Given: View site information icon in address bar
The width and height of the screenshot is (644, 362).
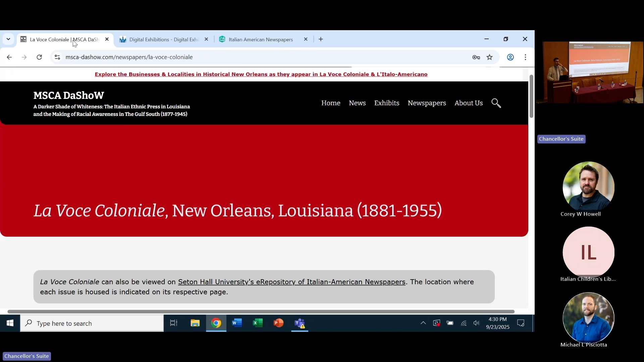Looking at the screenshot, I should 57,57.
